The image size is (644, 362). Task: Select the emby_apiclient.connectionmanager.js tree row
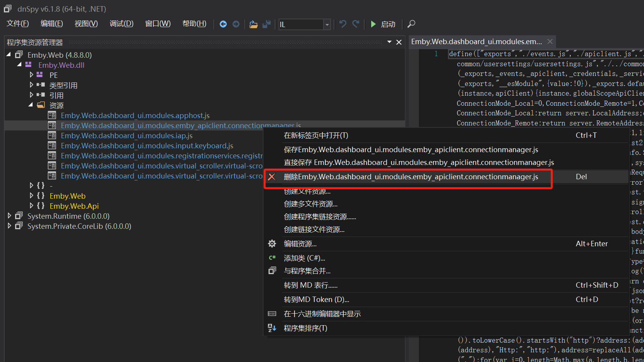pos(205,125)
